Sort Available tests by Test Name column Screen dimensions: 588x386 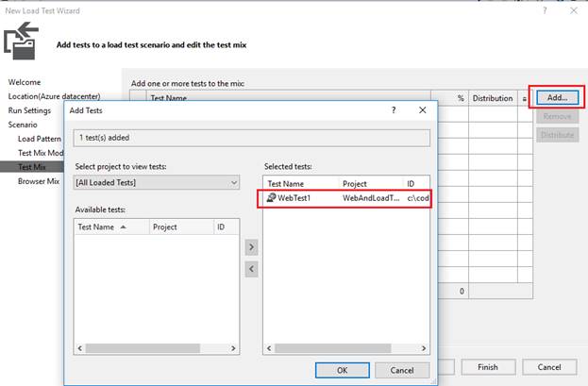(x=111, y=227)
